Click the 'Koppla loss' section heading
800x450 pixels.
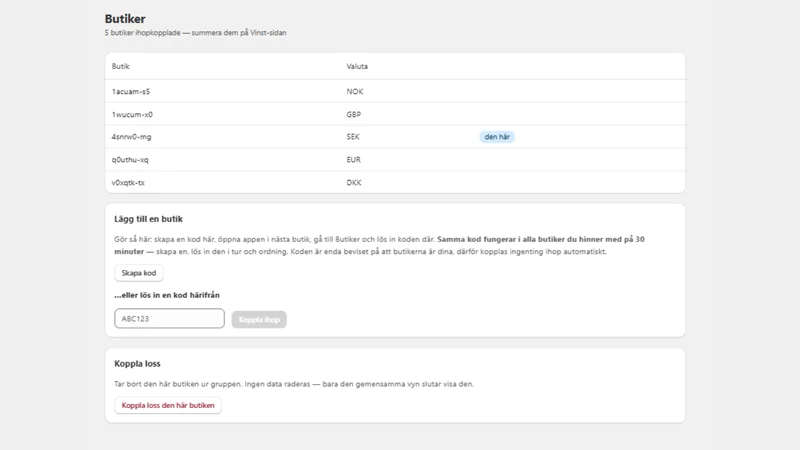coord(137,364)
